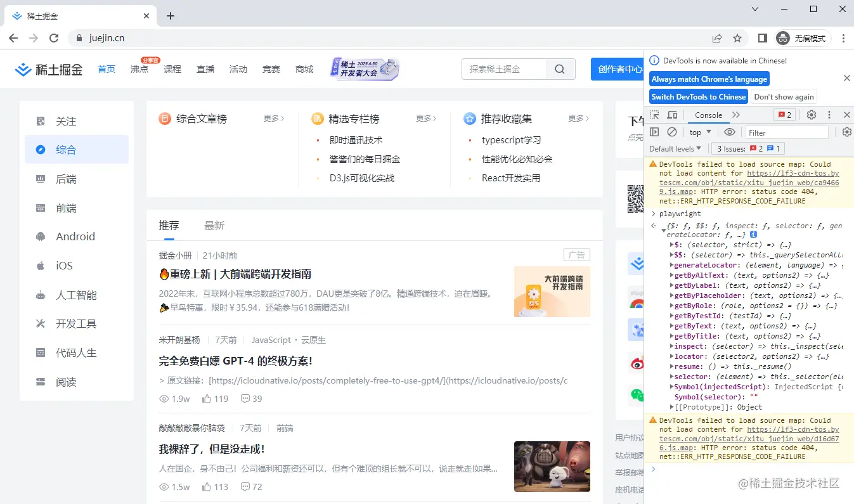Dismiss the DevTools language notification
This screenshot has width=854, height=504.
pos(847,78)
